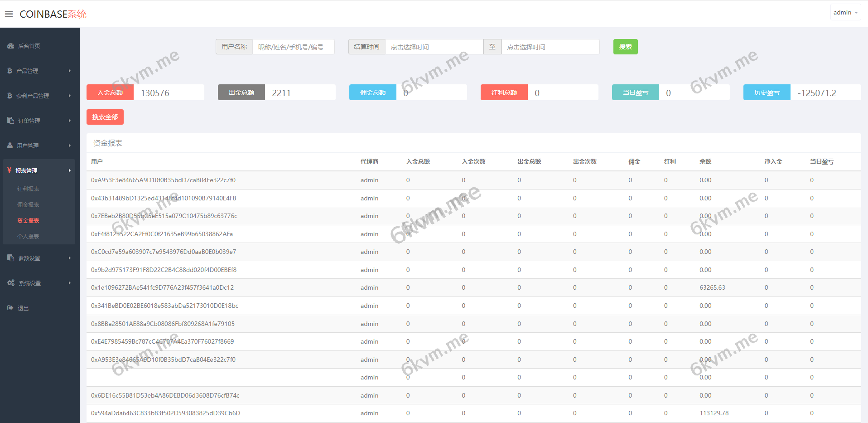The image size is (868, 423).
Task: Expand the 订单管理 menu chevron
Action: click(70, 121)
